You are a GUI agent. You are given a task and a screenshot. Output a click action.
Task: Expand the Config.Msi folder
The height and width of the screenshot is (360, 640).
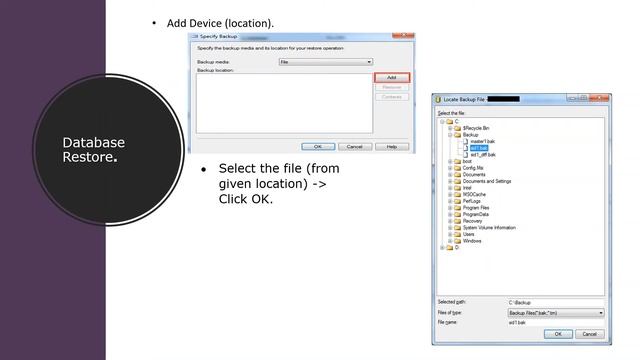tap(450, 168)
